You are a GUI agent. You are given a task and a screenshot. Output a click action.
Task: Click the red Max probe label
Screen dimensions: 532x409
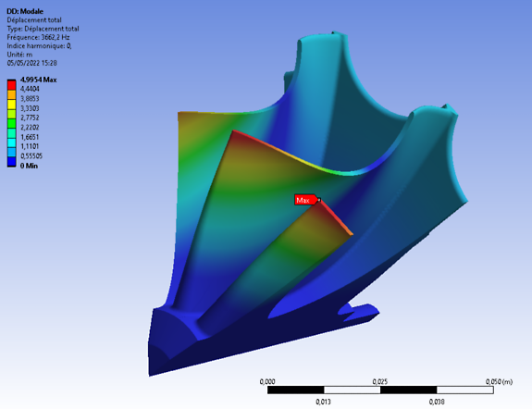pyautogui.click(x=306, y=200)
